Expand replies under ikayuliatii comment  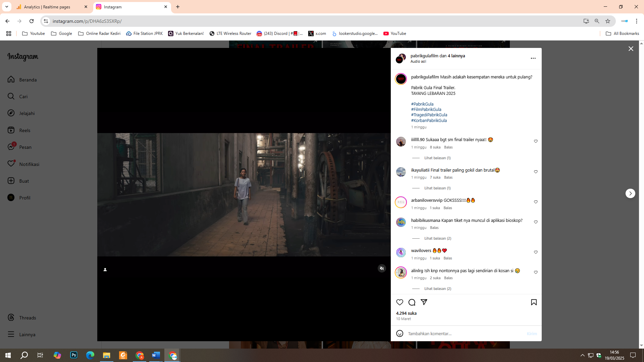[x=437, y=188]
